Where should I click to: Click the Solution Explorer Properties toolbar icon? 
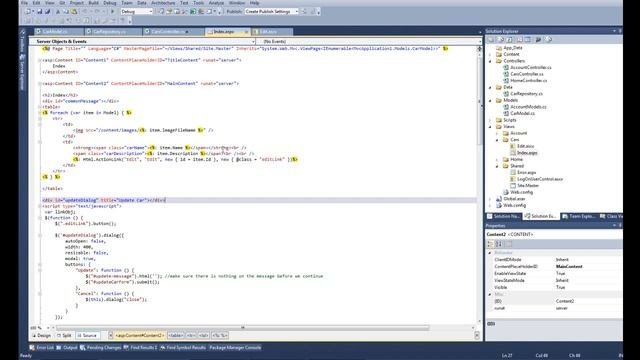pyautogui.click(x=491, y=40)
